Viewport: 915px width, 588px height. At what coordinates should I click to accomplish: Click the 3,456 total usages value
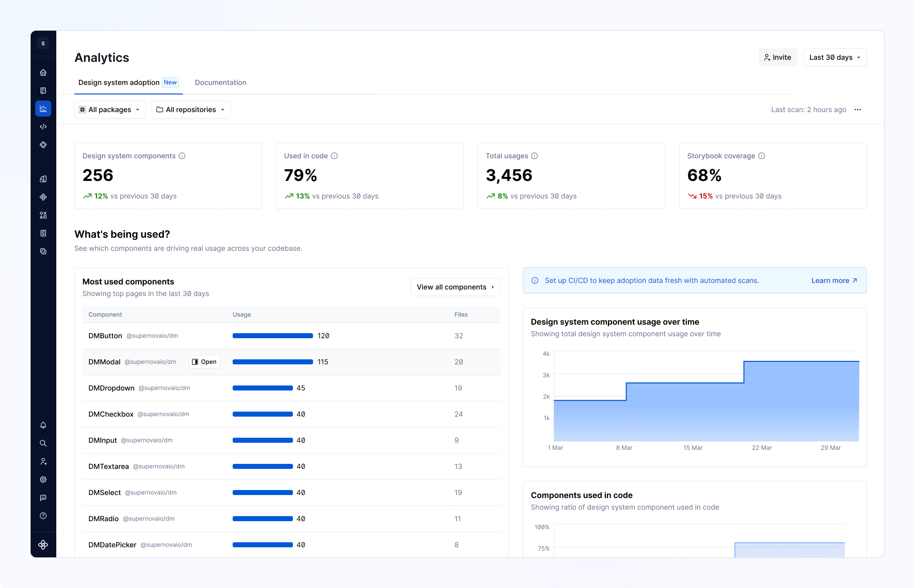tap(509, 175)
